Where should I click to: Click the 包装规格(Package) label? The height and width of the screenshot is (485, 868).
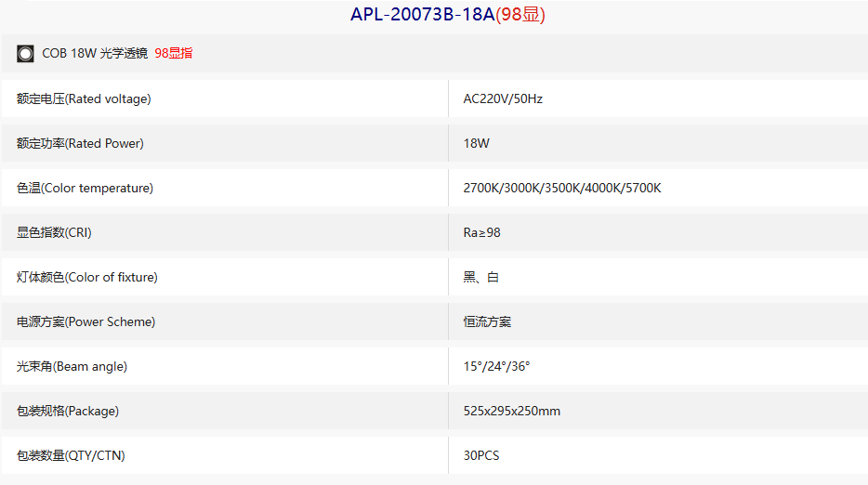coord(68,411)
